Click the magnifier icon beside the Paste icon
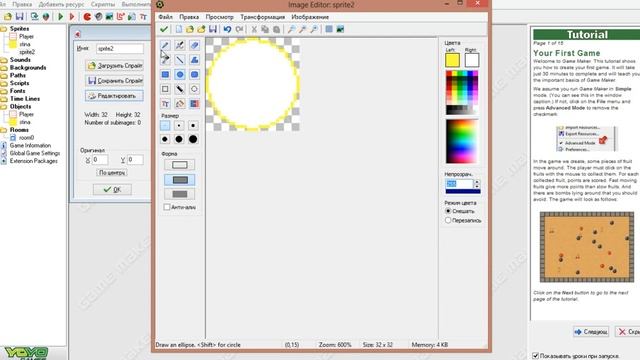640x360 pixels. point(291,29)
